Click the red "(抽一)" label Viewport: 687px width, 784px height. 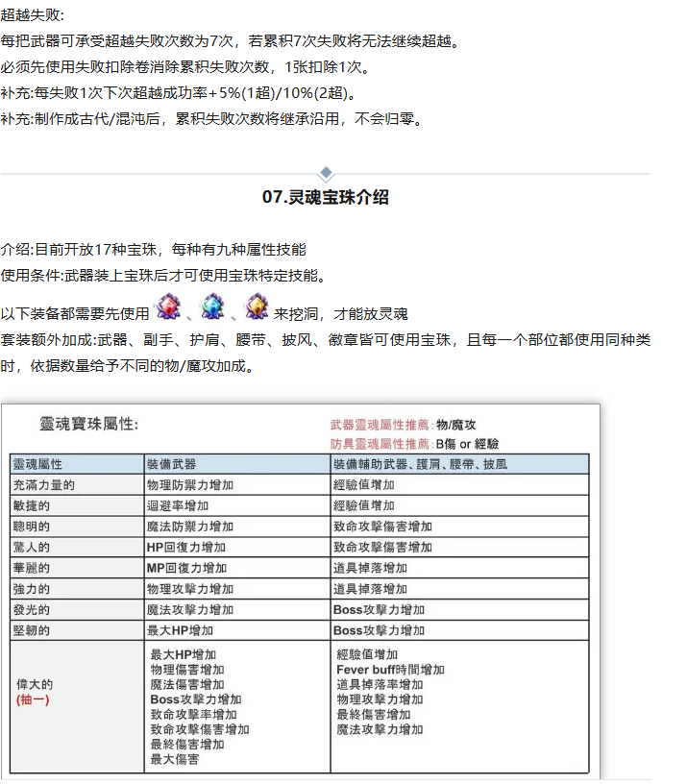(x=33, y=699)
